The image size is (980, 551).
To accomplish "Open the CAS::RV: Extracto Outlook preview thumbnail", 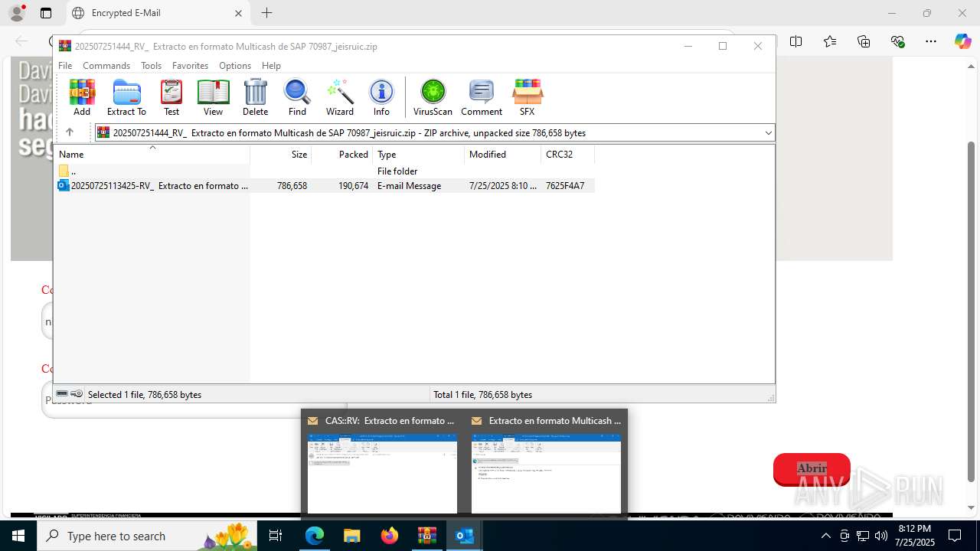I will coord(382,464).
